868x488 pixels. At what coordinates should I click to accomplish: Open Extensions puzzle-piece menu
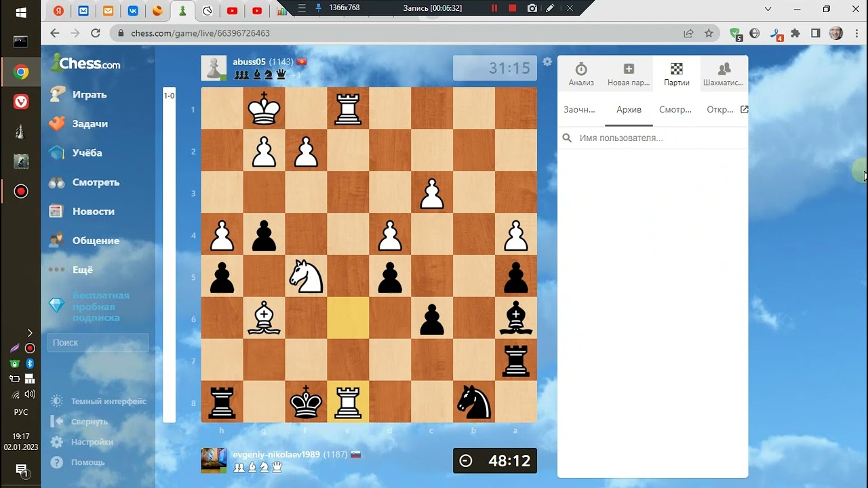[795, 33]
